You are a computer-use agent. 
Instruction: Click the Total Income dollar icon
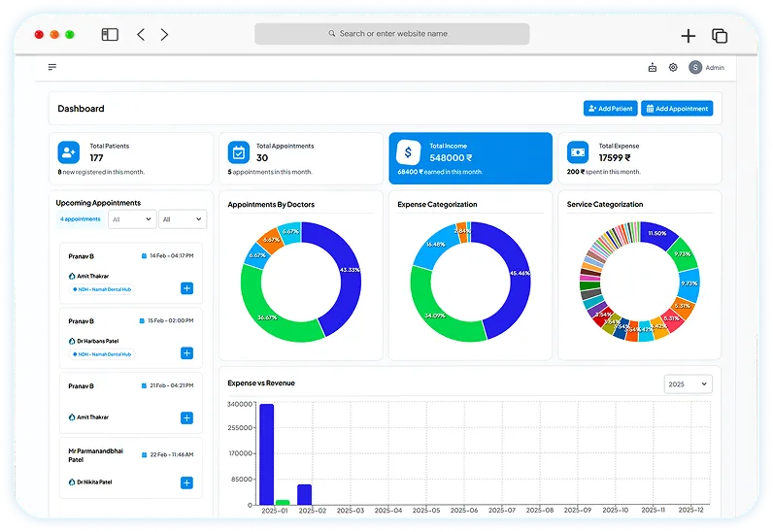[x=408, y=152]
